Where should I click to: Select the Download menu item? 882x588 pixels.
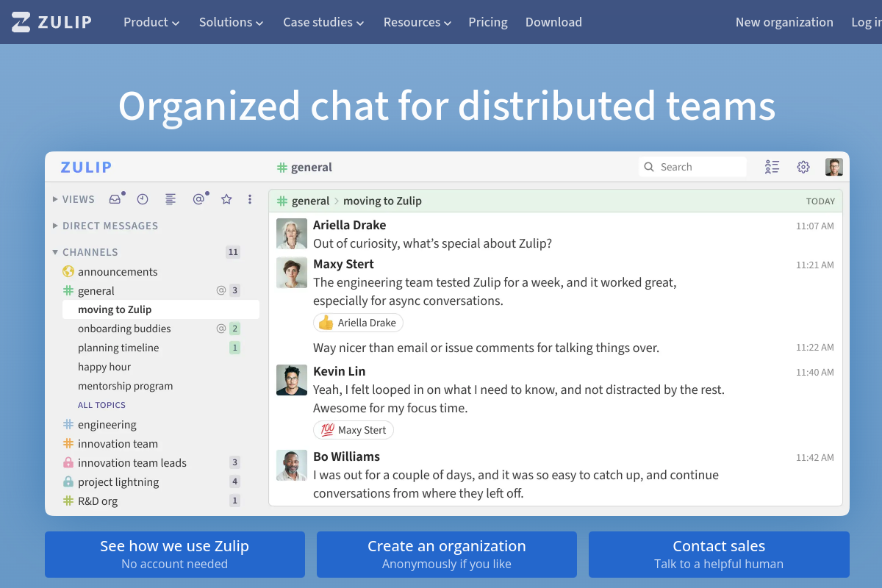pyautogui.click(x=553, y=22)
